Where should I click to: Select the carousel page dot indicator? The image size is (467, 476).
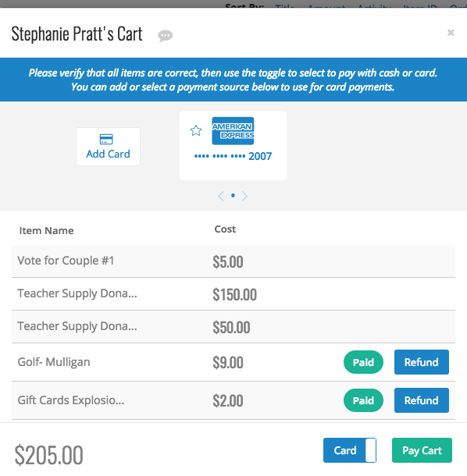tap(233, 196)
